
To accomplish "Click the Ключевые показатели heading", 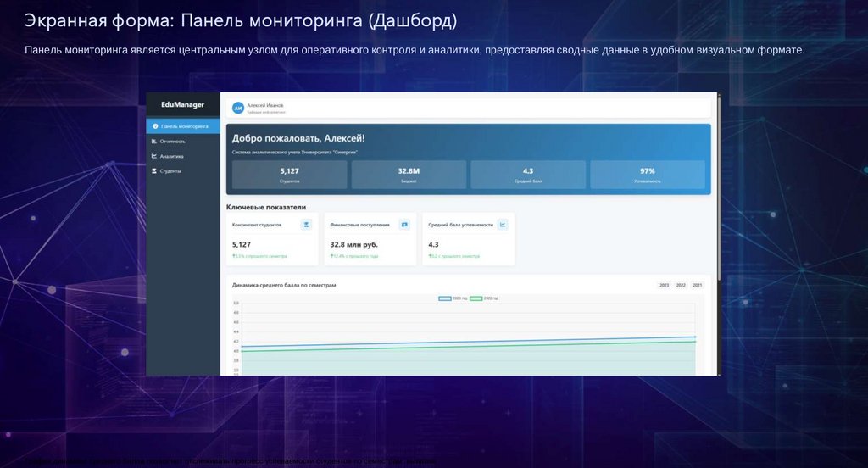I will (266, 207).
